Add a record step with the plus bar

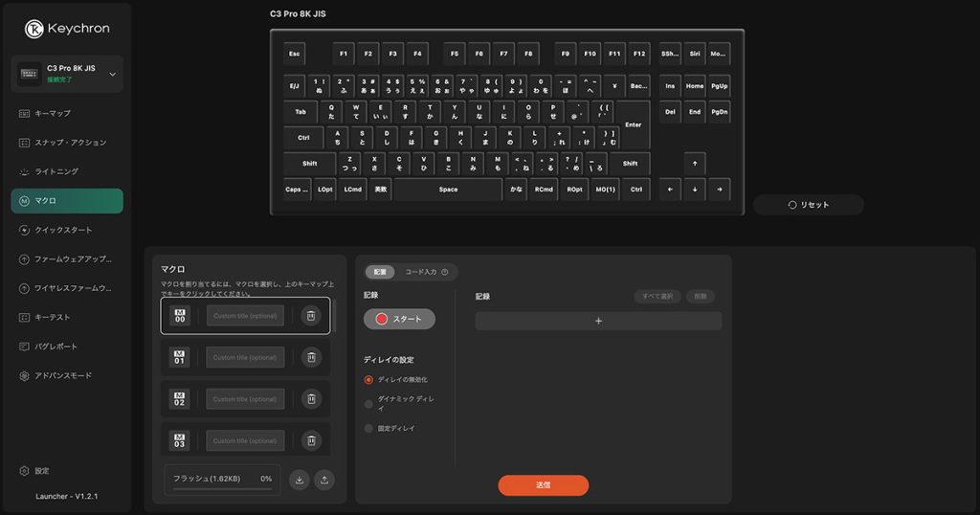[598, 321]
